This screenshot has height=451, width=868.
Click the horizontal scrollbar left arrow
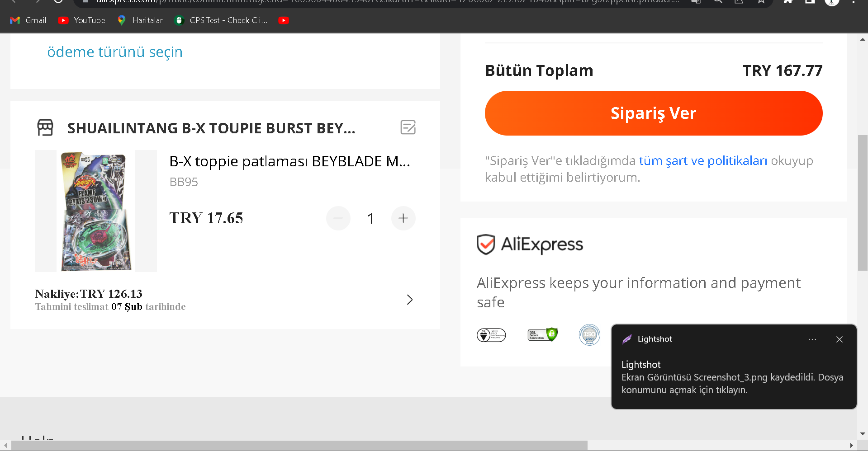pos(5,446)
